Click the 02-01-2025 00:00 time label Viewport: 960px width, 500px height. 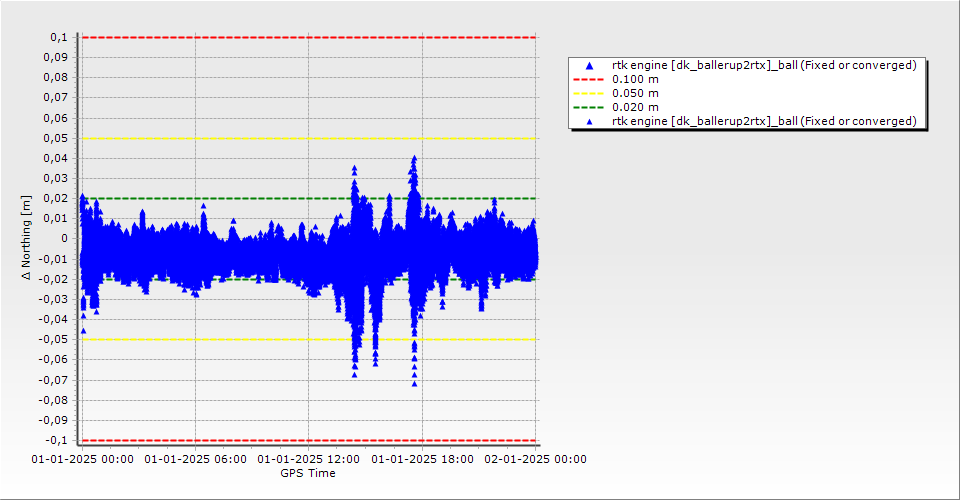click(x=536, y=459)
